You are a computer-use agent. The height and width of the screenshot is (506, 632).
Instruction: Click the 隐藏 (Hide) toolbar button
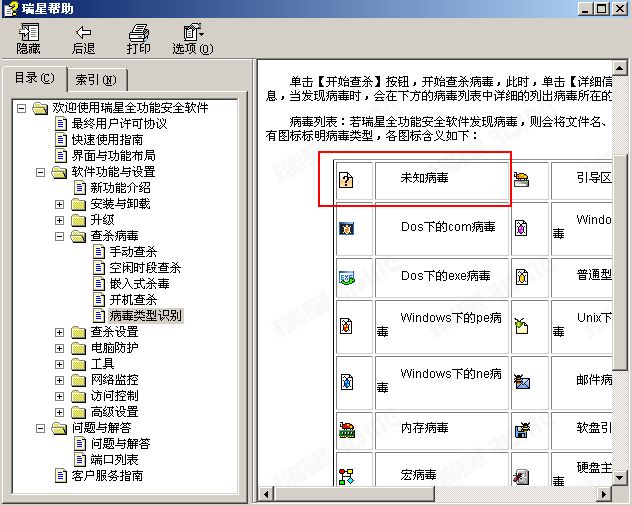point(28,39)
